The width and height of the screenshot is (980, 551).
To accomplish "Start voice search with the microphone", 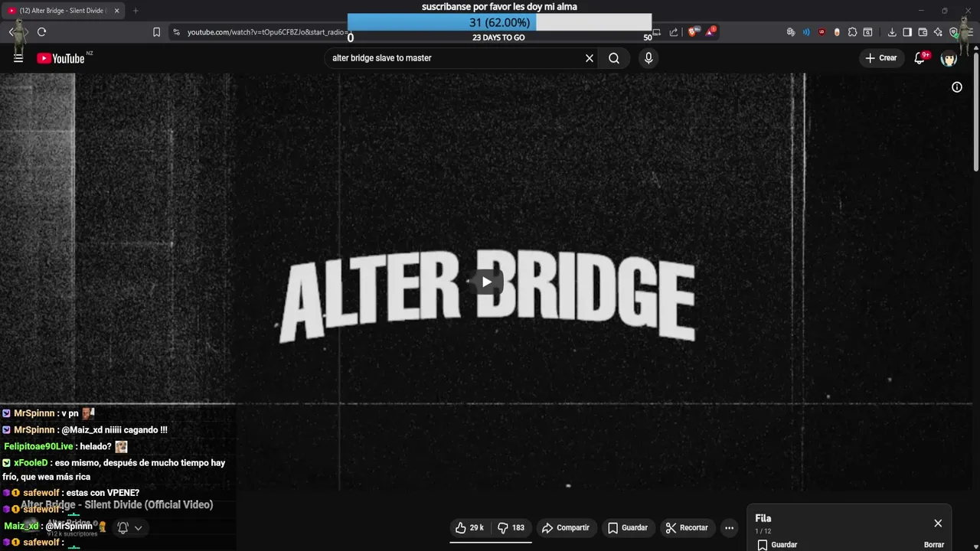I will point(648,58).
